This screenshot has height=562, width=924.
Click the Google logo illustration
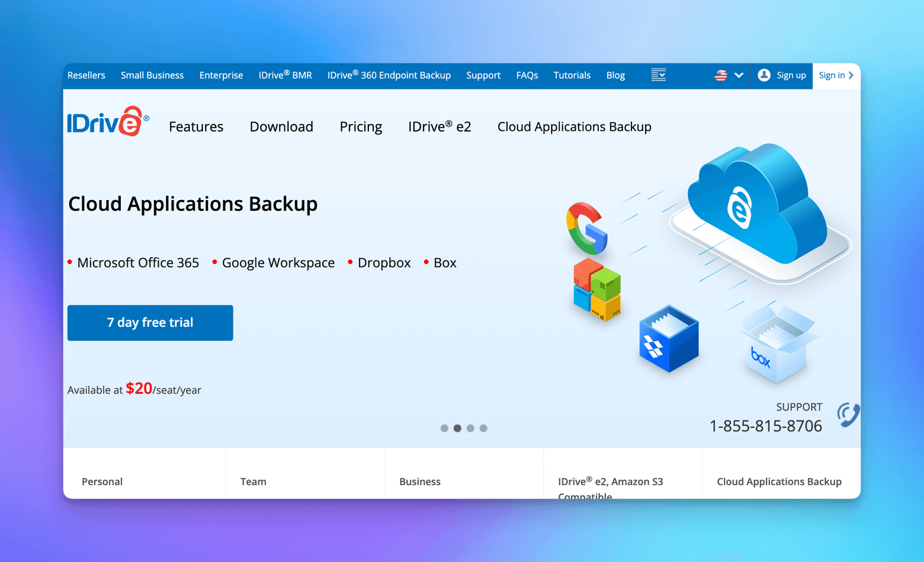click(x=586, y=229)
